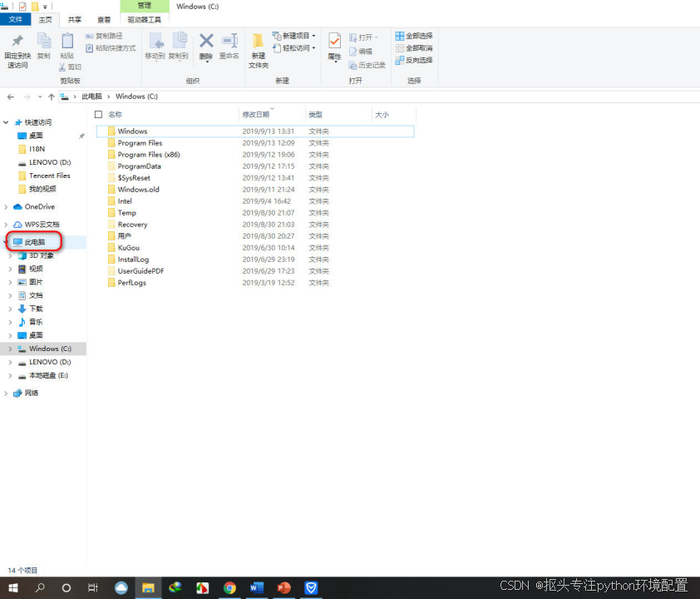Switch to the Share (共享) ribbon tab

(75, 20)
